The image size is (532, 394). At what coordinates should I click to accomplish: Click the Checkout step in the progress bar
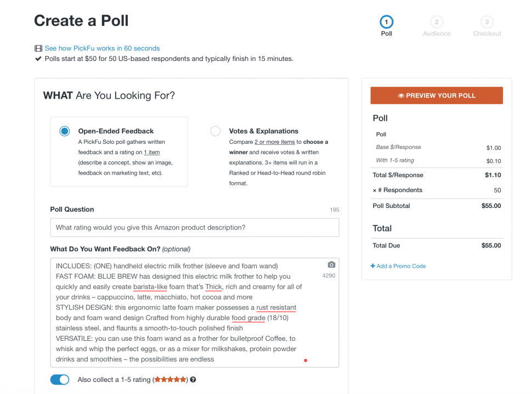(486, 26)
